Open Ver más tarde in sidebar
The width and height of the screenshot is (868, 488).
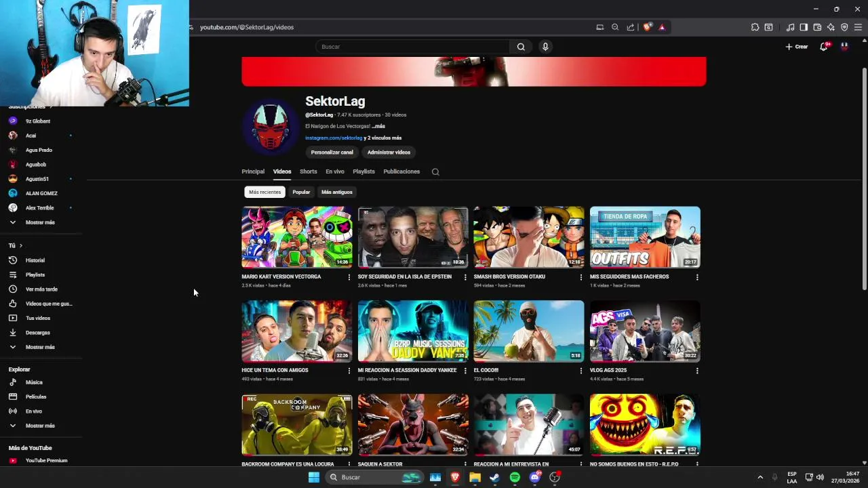click(41, 289)
